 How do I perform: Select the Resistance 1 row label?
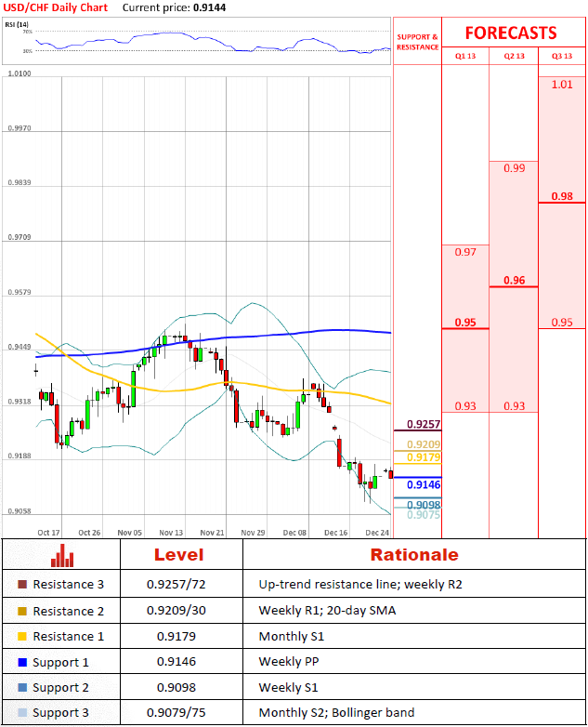tap(68, 636)
